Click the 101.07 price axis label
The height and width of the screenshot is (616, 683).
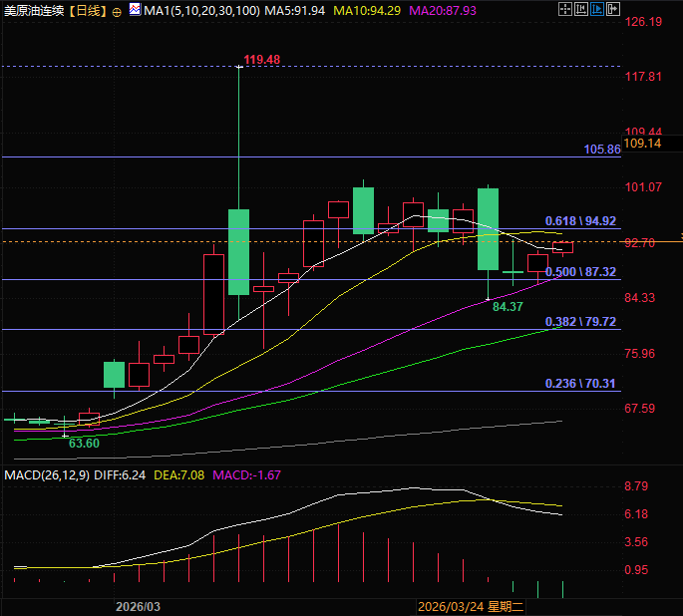click(x=643, y=187)
